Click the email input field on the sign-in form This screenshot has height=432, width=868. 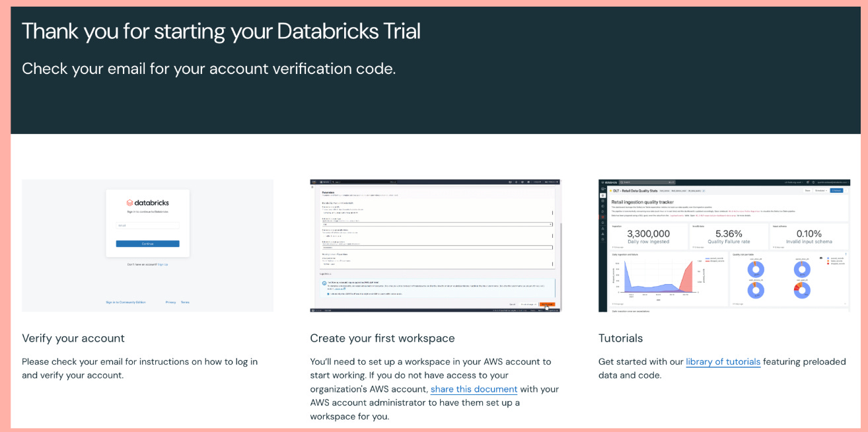[x=147, y=225]
